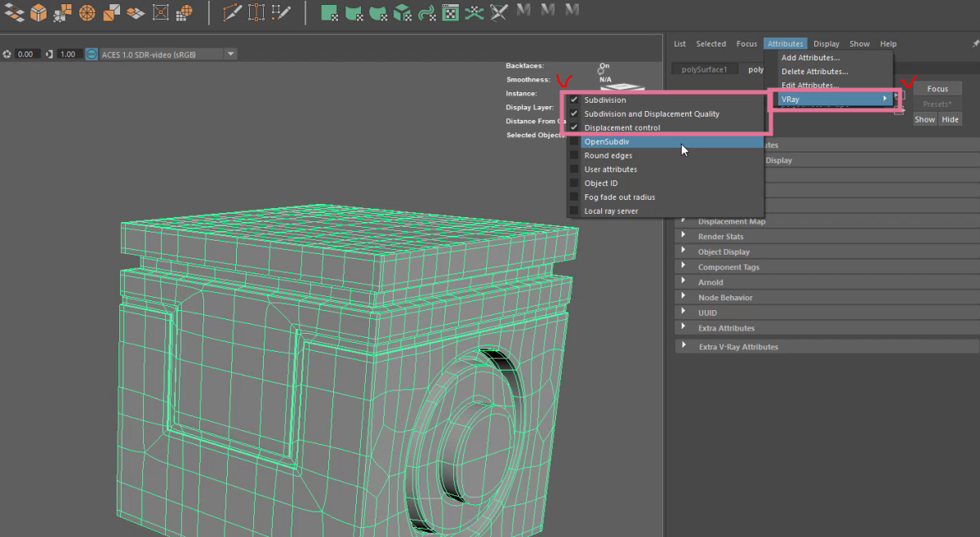This screenshot has height=537, width=980.
Task: Click the pin icon in Attribute Editor
Action: pos(969,43)
